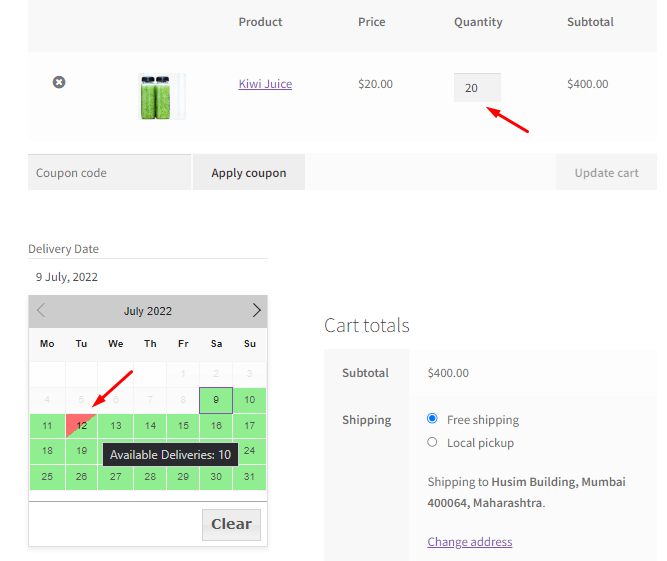667x561 pixels.
Task: Click the Coupon code field
Action: (x=109, y=173)
